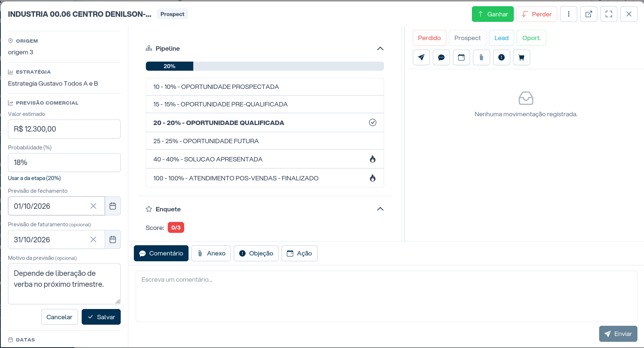Image resolution: width=644 pixels, height=348 pixels.
Task: Select the Perdido filter tab
Action: (x=429, y=38)
